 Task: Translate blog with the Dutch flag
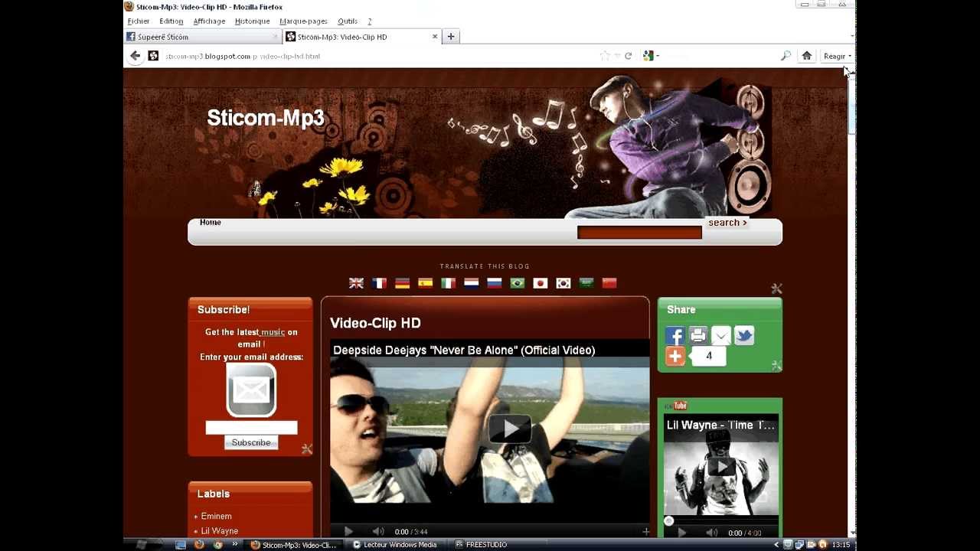tap(471, 283)
